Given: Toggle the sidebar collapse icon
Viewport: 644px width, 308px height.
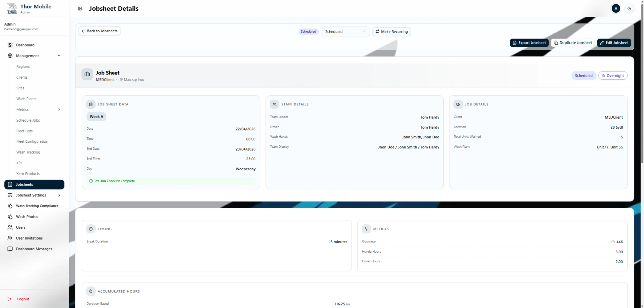Looking at the screenshot, I should (x=80, y=9).
